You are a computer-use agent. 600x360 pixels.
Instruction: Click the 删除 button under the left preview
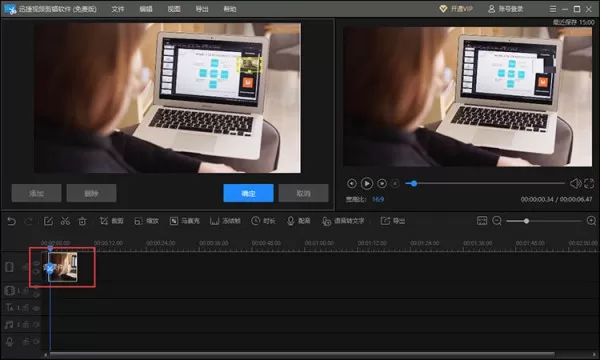point(91,193)
